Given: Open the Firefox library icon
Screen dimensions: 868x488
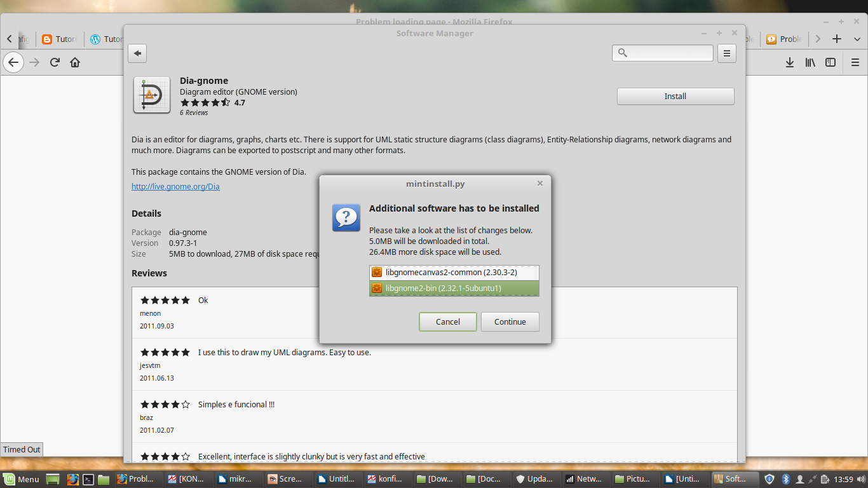Looking at the screenshot, I should (810, 62).
